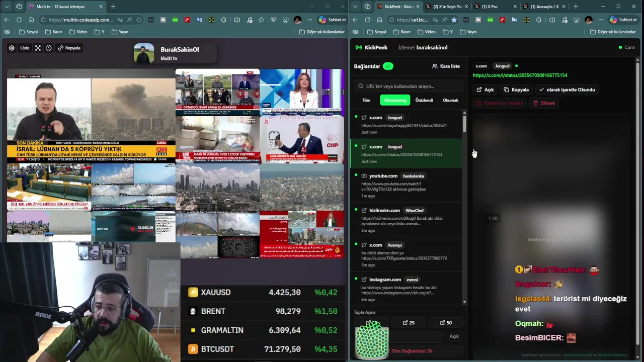Toggle fullscreen expand icon in Multi tv

tap(38, 48)
